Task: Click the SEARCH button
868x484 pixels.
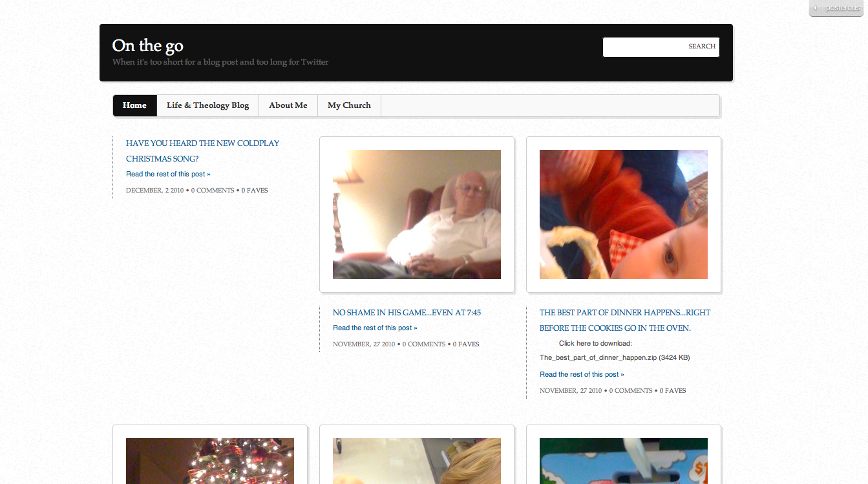Action: click(702, 47)
